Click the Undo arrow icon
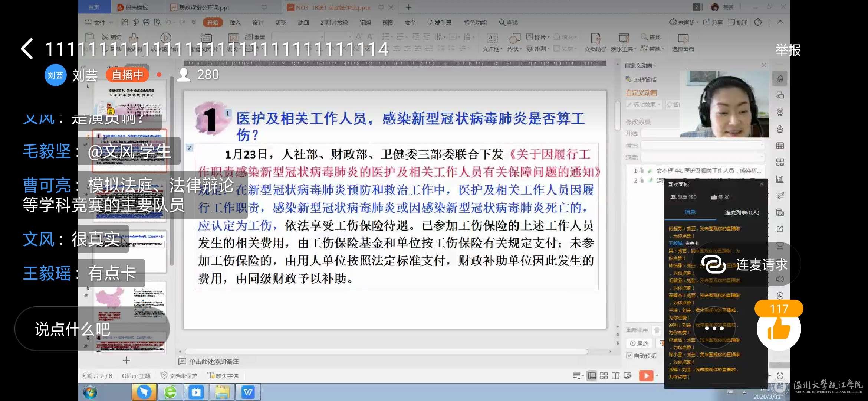868x401 pixels. coord(168,22)
